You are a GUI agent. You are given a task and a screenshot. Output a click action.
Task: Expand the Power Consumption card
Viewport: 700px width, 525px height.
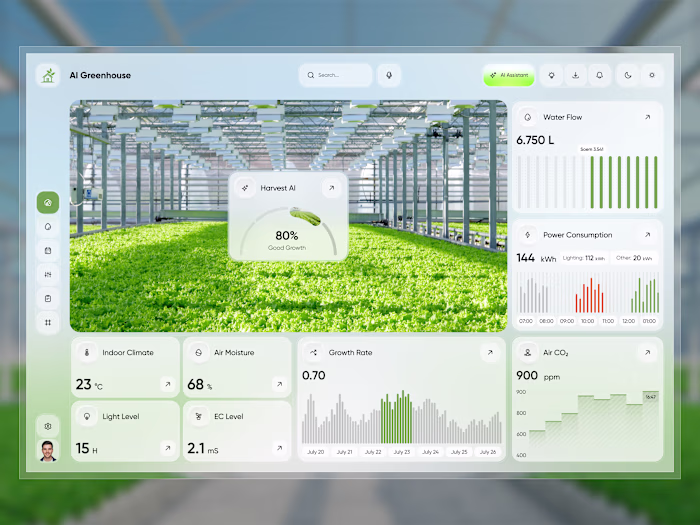coord(647,235)
